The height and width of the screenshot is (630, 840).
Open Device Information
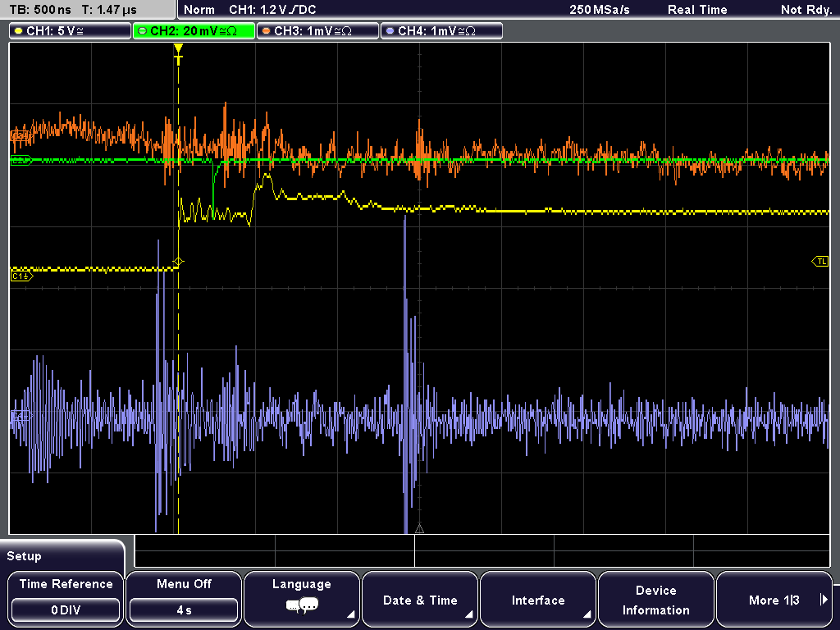pyautogui.click(x=655, y=598)
